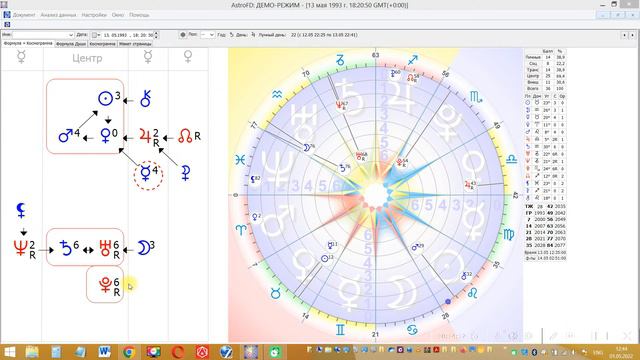Switch to the Формула + Космограмма tab
Viewport: 640px width, 360px height.
28,43
